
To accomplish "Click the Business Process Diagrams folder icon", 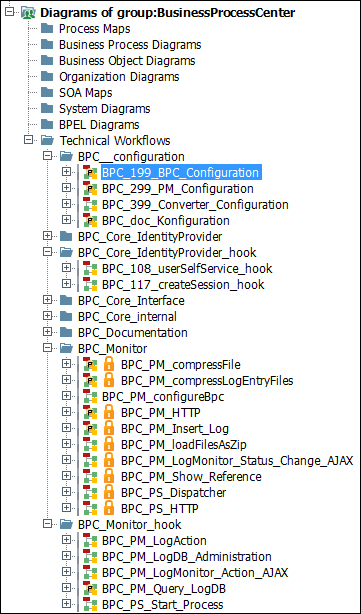I will (47, 45).
